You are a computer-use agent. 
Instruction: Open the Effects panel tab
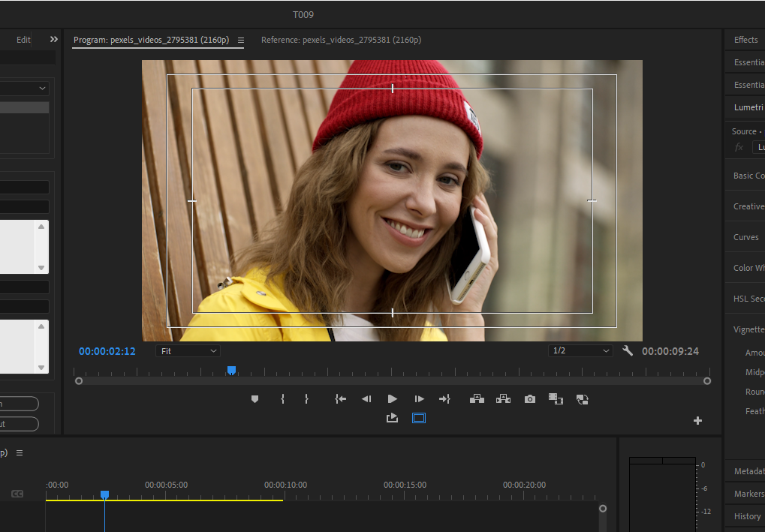pyautogui.click(x=745, y=39)
